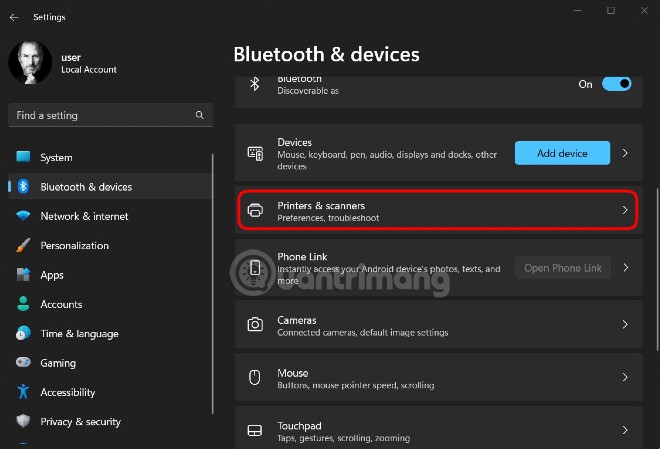Maximize the Settings window

(x=611, y=11)
